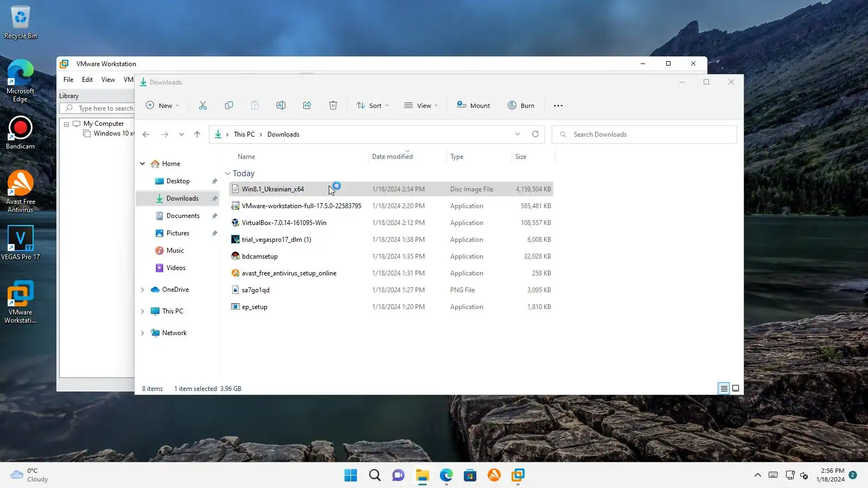Refresh the Downloads folder

[535, 134]
